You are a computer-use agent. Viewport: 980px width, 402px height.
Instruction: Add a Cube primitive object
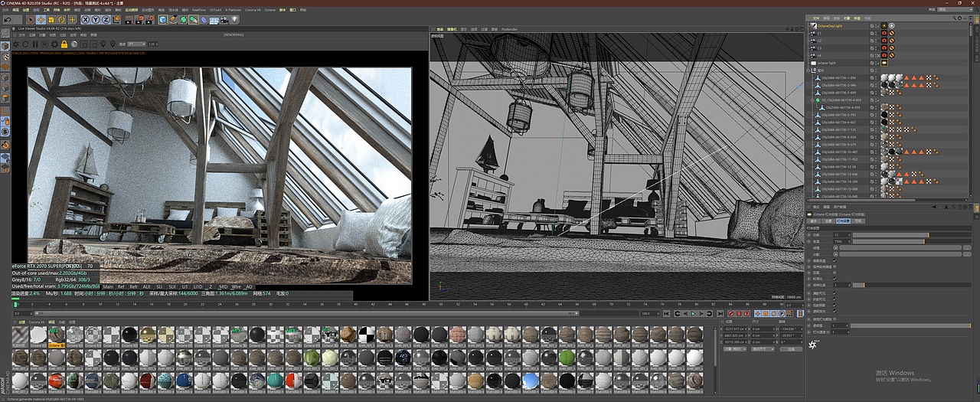(x=163, y=19)
